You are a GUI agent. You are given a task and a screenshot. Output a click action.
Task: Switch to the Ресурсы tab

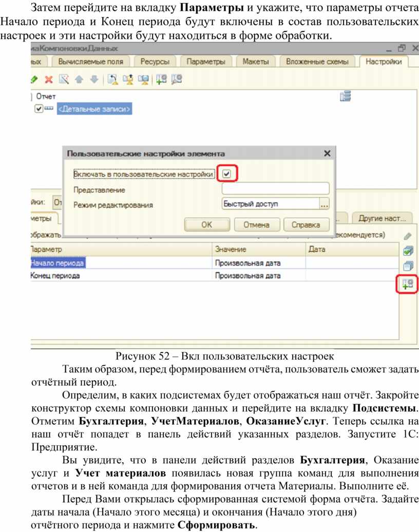155,62
